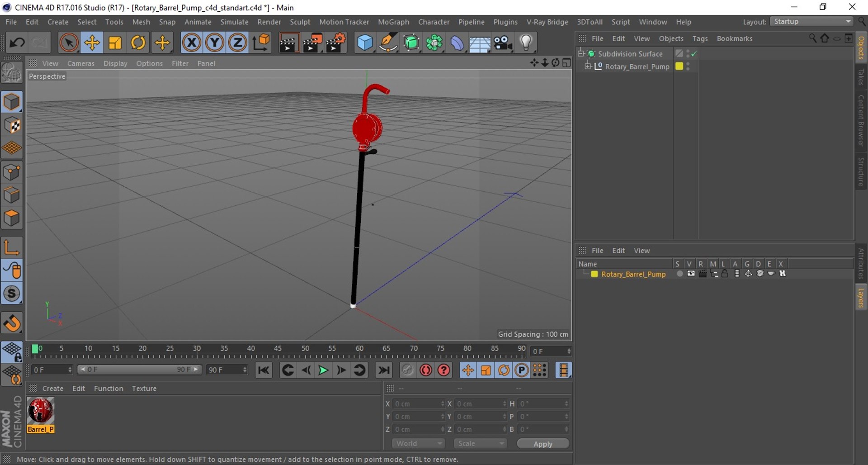Open the Scale size mode dropdown
Viewport: 868px width, 465px height.
pyautogui.click(x=480, y=444)
